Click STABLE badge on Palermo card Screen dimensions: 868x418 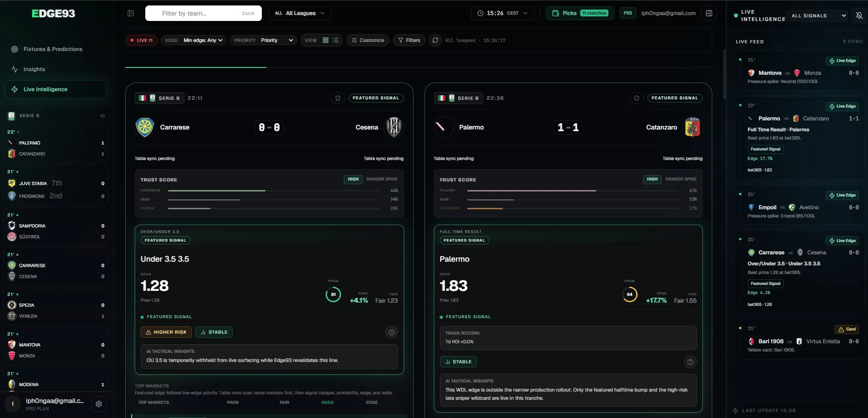458,362
